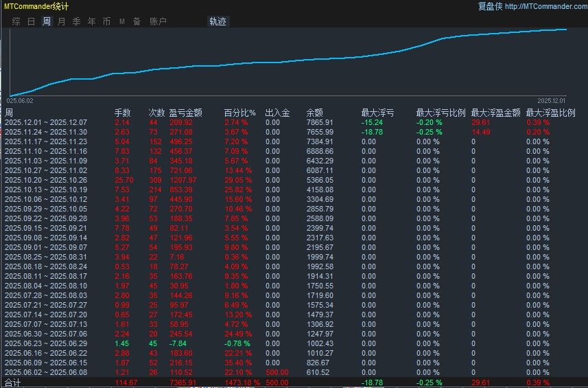Switch to the 季 quarterly tab
Image resolution: width=588 pixels, height=388 pixels.
pyautogui.click(x=77, y=21)
